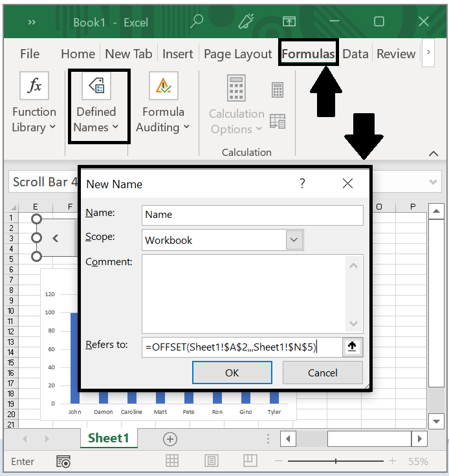This screenshot has height=476, width=449.
Task: Click the Calculate Sheet icon
Action: point(277,121)
